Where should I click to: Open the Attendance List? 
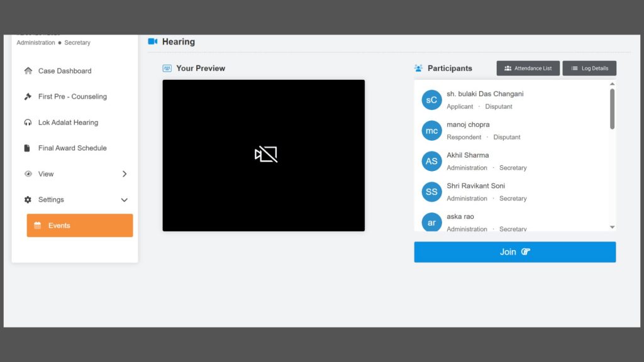tap(528, 69)
